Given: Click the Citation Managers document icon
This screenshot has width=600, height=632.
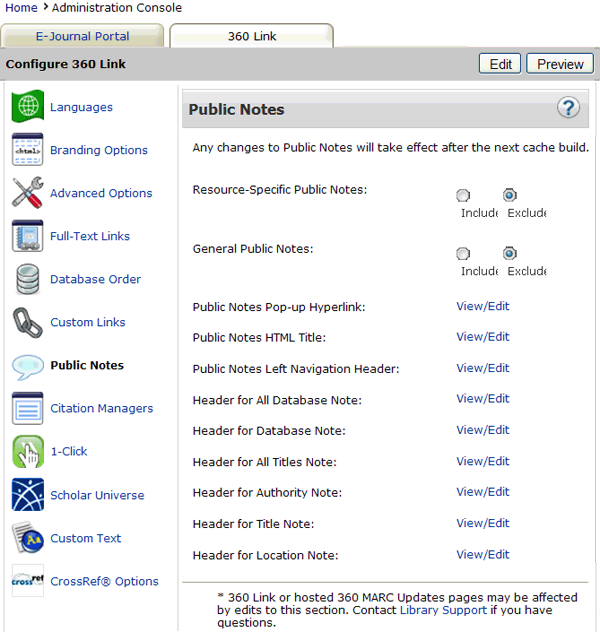Looking at the screenshot, I should (27, 408).
